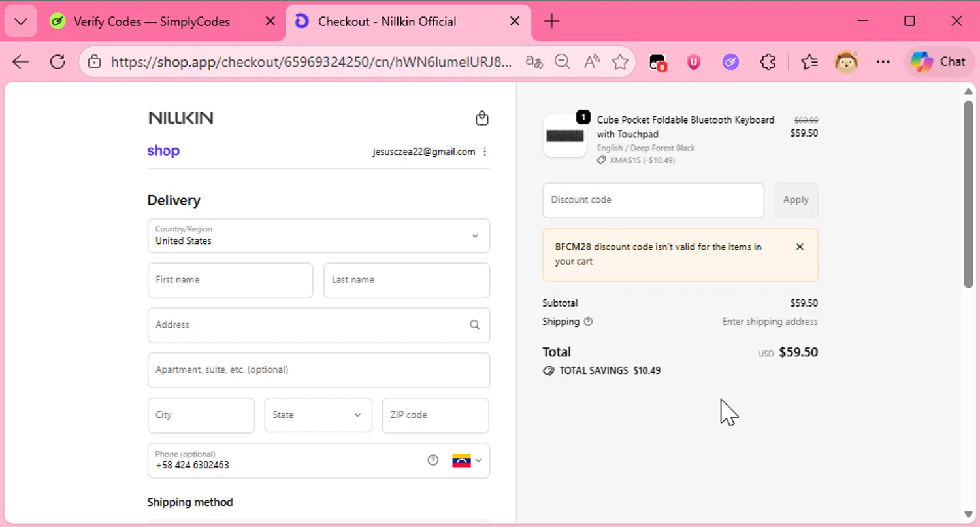This screenshot has height=527, width=980.
Task: Click the Total $59.50 amount
Action: pos(798,352)
